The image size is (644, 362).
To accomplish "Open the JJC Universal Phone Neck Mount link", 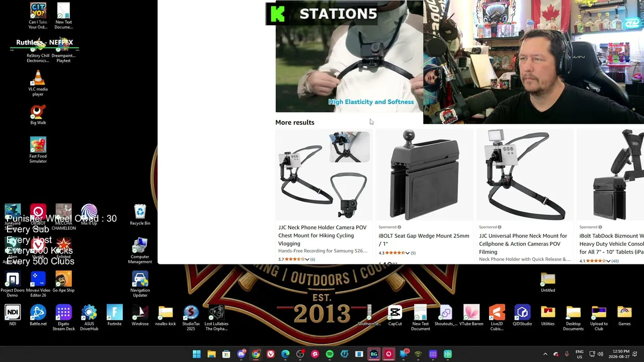I will [x=523, y=244].
